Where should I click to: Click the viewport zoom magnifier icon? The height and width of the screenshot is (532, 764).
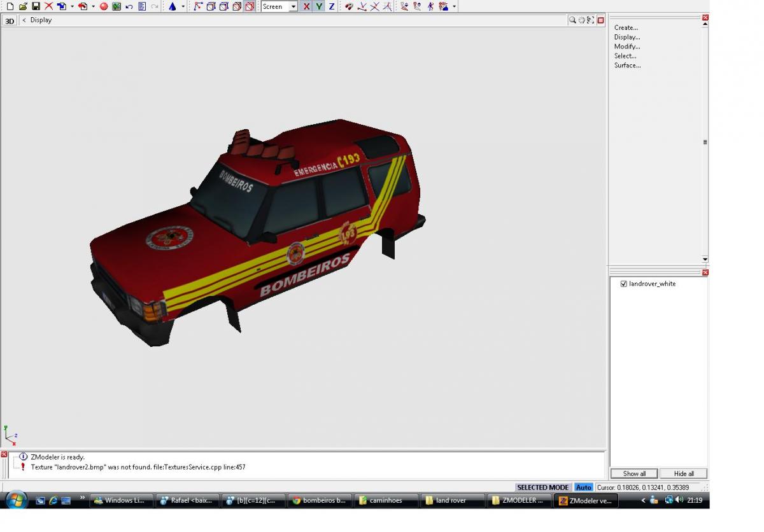pyautogui.click(x=572, y=20)
